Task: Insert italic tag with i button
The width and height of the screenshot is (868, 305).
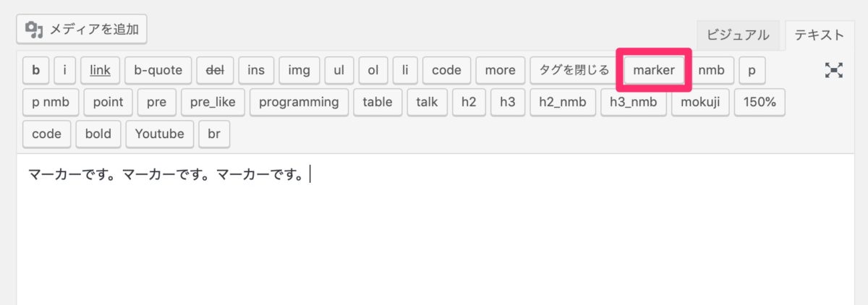Action: click(65, 70)
